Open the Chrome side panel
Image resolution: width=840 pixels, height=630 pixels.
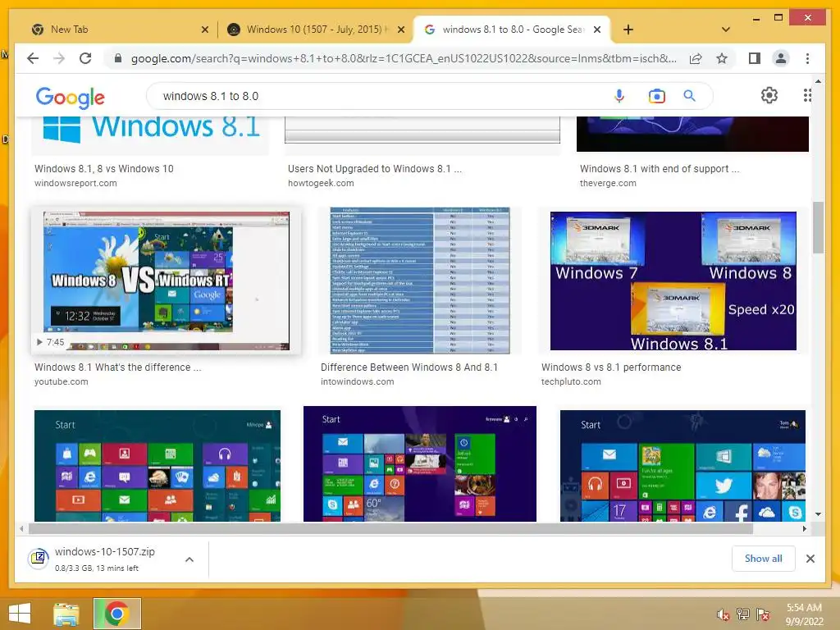[x=755, y=58]
